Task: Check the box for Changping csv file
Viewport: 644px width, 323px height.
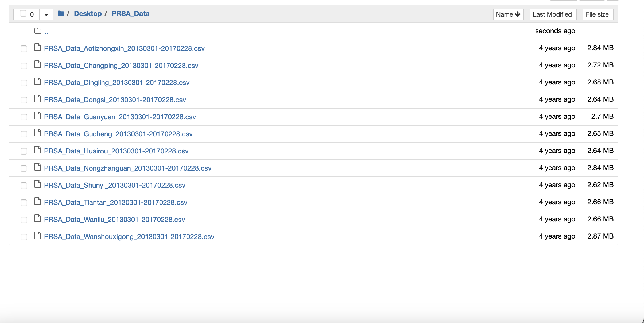Action: pyautogui.click(x=24, y=66)
